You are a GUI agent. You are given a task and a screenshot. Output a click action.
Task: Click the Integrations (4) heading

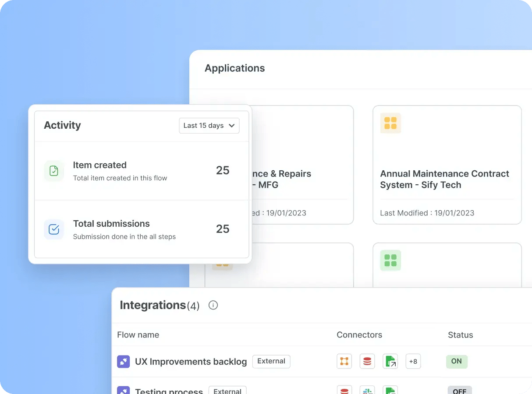click(160, 305)
